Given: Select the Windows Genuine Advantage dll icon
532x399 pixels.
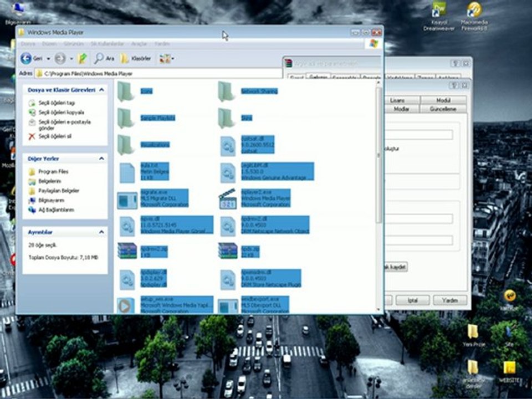Looking at the screenshot, I should (228, 172).
